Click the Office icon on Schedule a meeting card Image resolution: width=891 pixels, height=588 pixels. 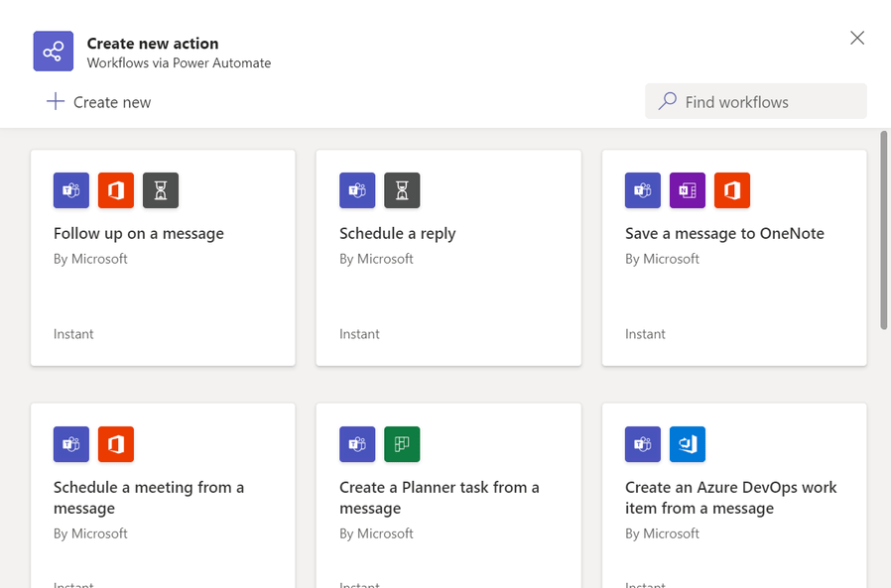[116, 444]
